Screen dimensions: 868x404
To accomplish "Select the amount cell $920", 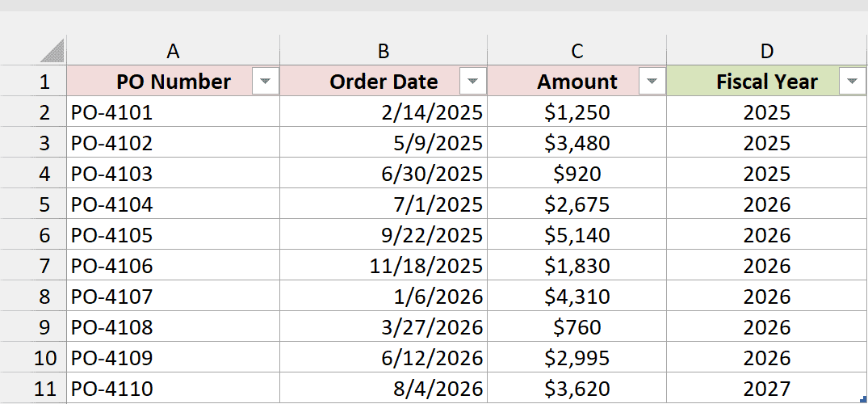I will click(577, 174).
